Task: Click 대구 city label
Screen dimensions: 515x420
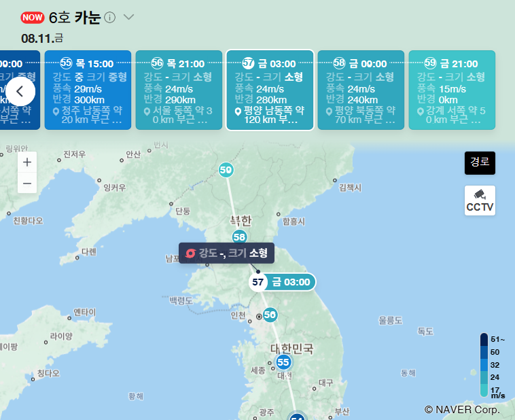Action: click(326, 383)
